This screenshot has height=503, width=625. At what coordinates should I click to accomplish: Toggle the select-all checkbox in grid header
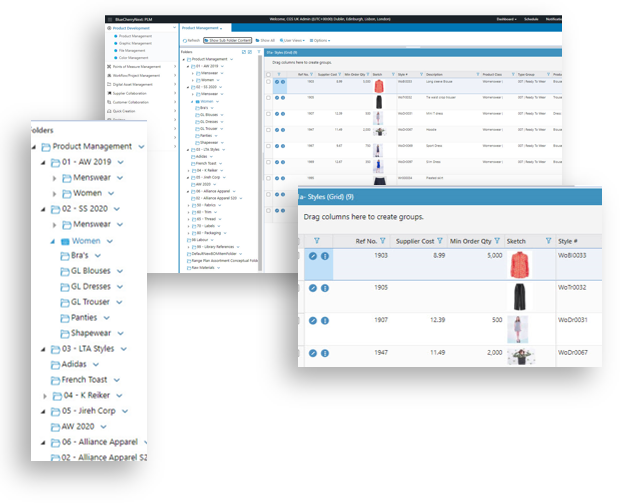(x=268, y=73)
